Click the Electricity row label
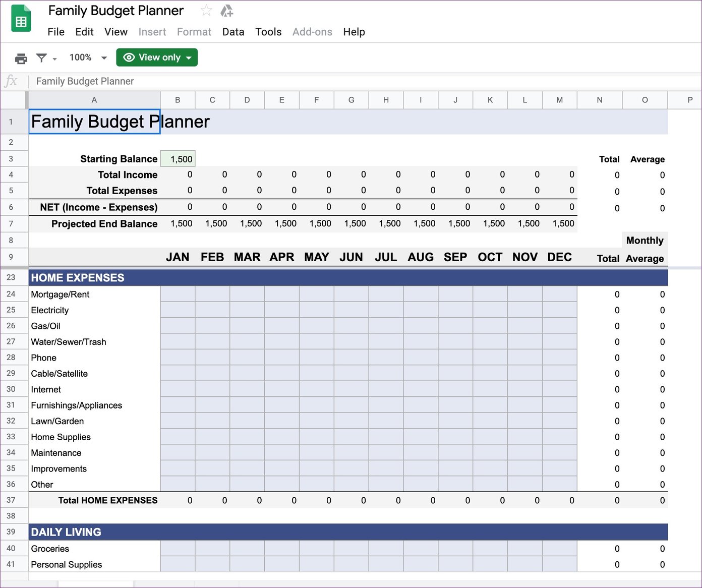 (50, 310)
